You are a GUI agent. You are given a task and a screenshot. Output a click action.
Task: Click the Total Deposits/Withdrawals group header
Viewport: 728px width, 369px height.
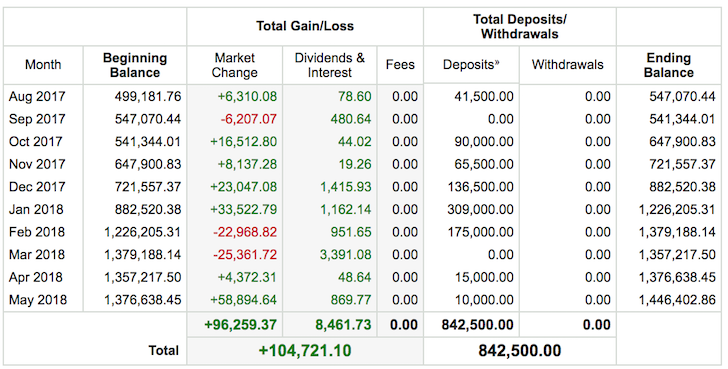coord(520,26)
